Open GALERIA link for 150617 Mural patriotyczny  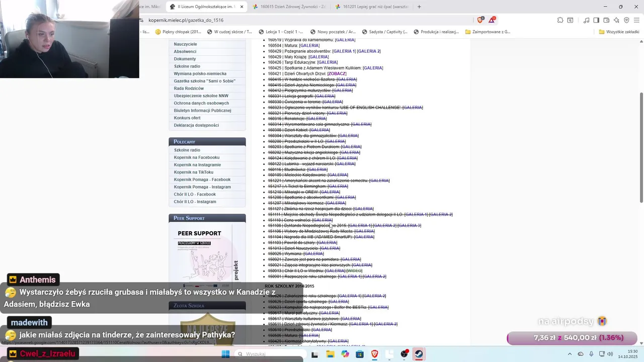(x=330, y=313)
